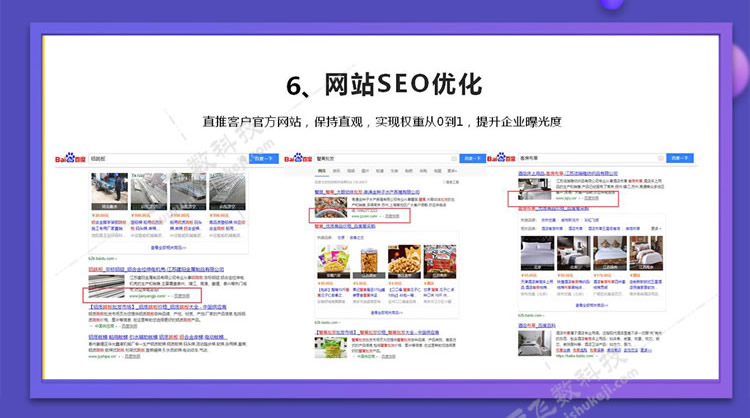
Task: Open the white bed linen product thumbnail
Action: 537,253
